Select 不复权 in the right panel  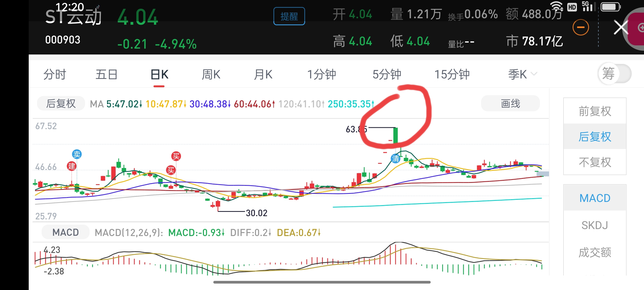(x=595, y=162)
